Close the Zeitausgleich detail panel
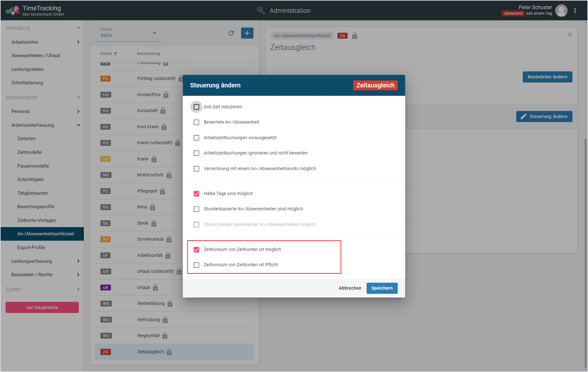Screen dimensions: 588x372 pos(570,34)
